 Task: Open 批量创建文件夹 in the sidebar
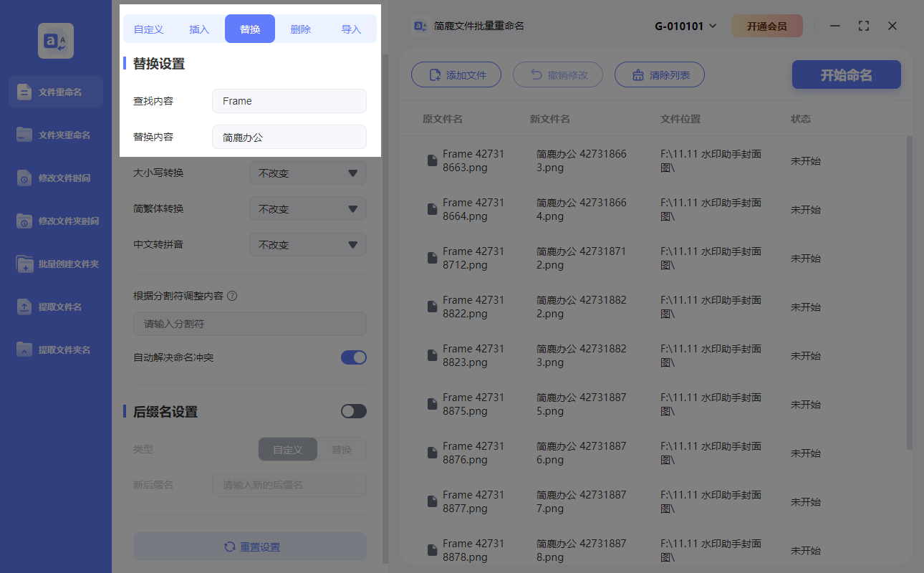[56, 264]
